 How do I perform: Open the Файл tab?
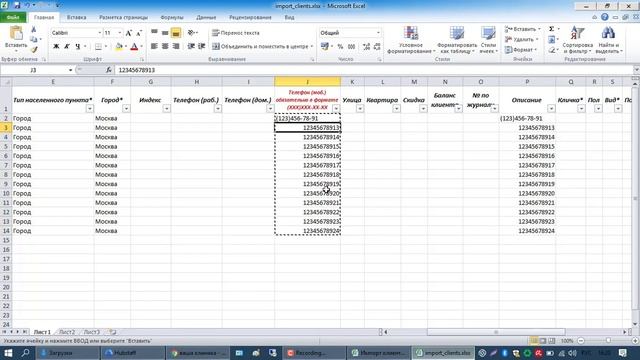13,18
